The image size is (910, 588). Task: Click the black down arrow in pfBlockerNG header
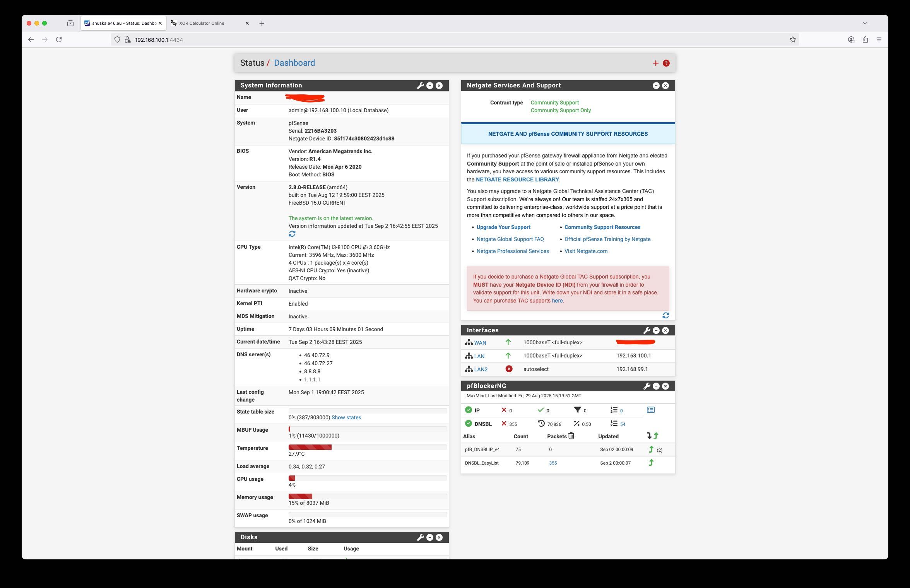click(649, 436)
